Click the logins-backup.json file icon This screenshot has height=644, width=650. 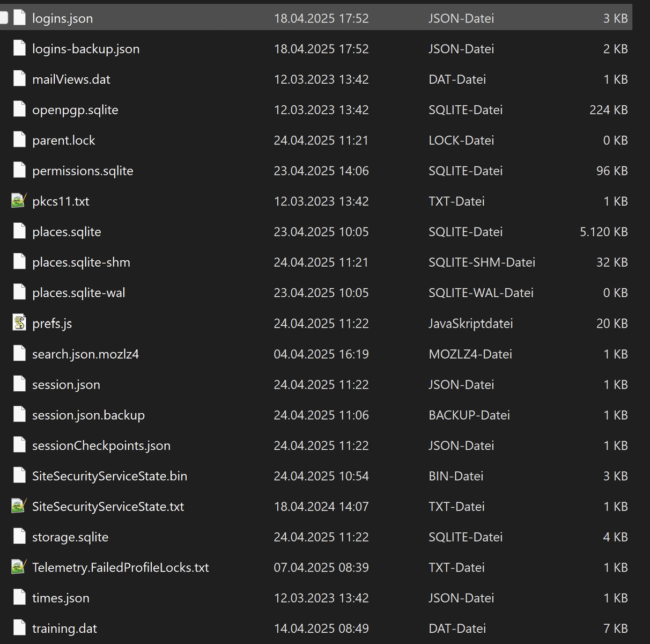[19, 48]
